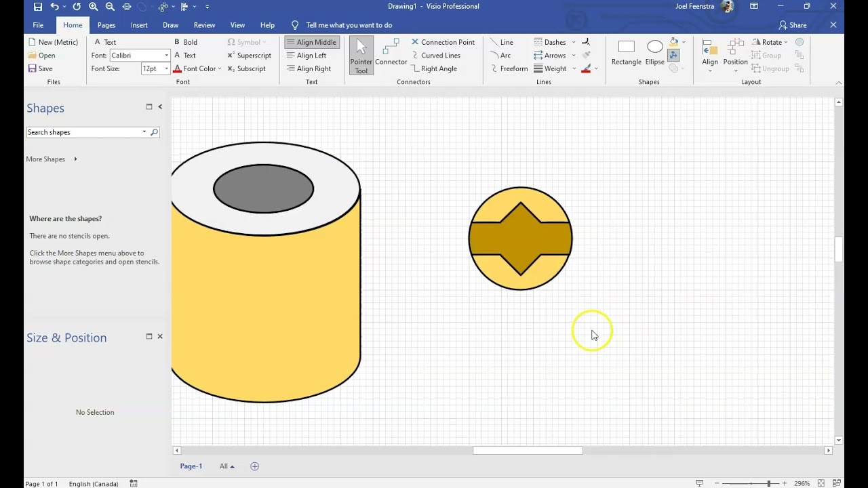Screen dimensions: 868x488
Task: Add a new page with plus icon
Action: click(x=255, y=466)
